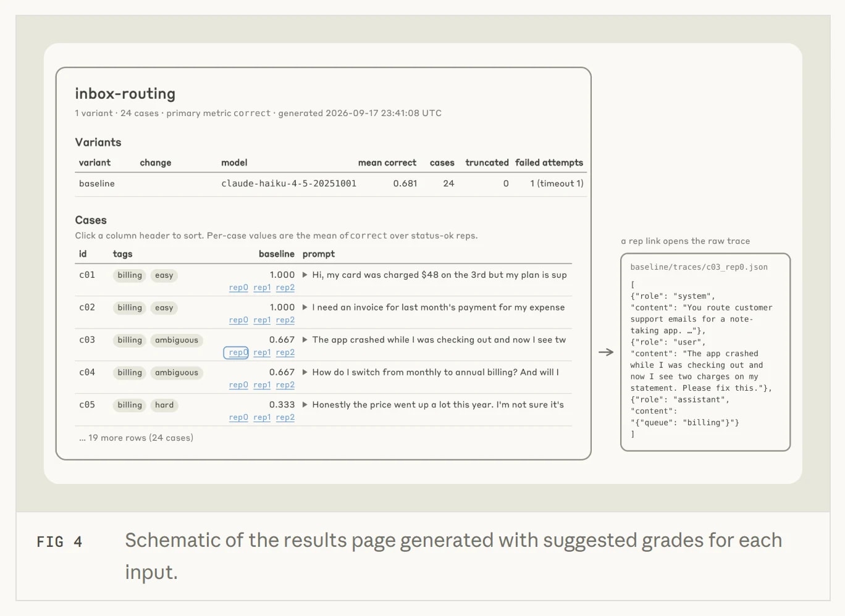Image resolution: width=845 pixels, height=616 pixels.
Task: Expand the c01 prompt disclosure triangle
Action: coord(305,275)
